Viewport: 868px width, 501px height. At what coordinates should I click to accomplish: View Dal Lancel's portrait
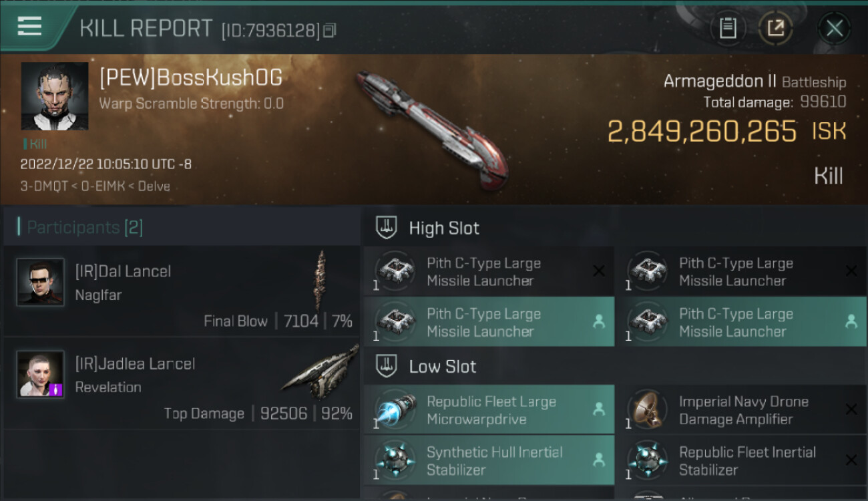click(x=40, y=282)
